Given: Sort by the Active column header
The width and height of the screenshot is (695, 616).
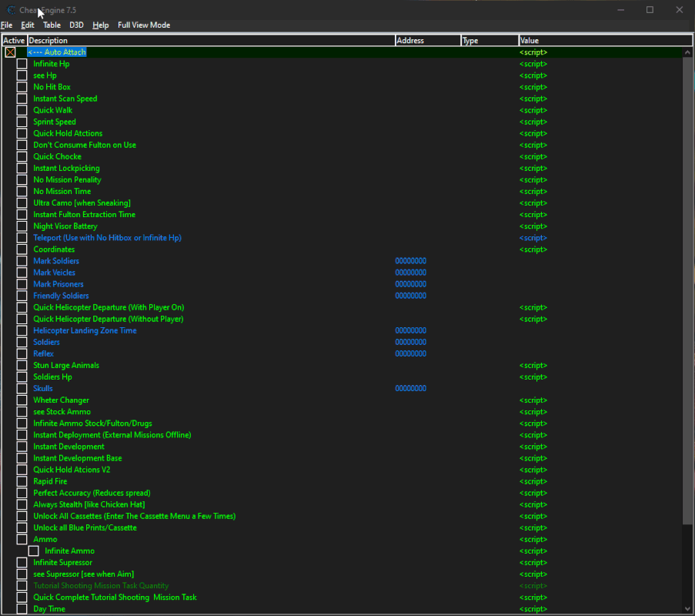Looking at the screenshot, I should [x=14, y=40].
